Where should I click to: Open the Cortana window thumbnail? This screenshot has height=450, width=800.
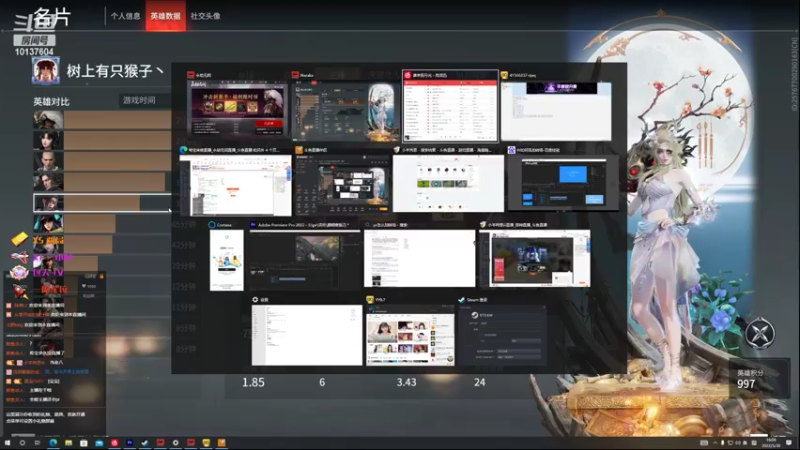227,260
